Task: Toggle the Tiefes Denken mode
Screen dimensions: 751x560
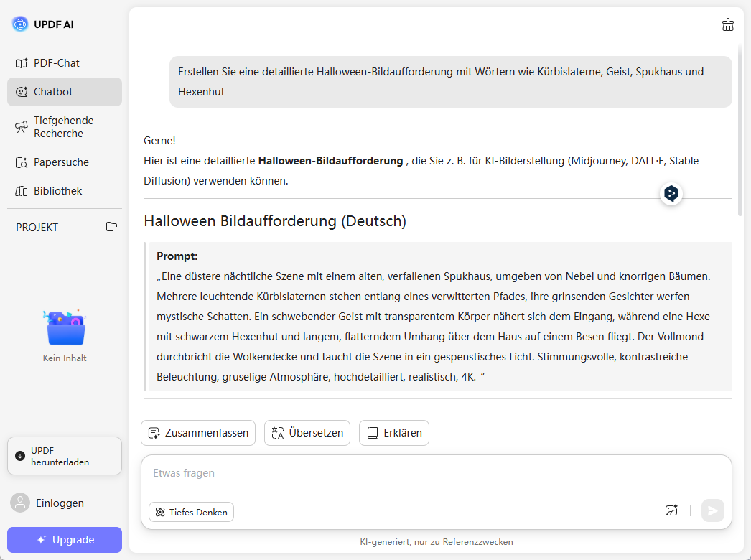Action: pos(190,512)
